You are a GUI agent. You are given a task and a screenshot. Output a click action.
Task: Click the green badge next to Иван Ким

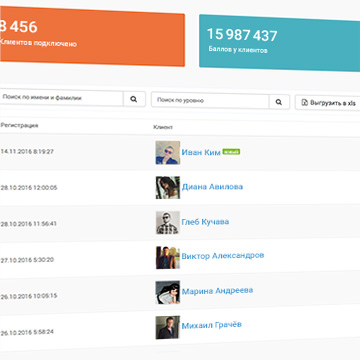pyautogui.click(x=231, y=152)
